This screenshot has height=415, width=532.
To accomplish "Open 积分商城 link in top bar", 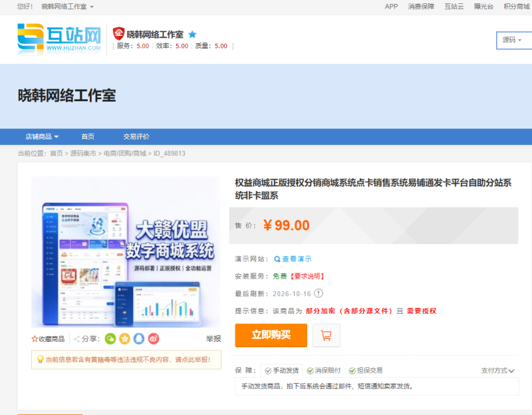I will pyautogui.click(x=517, y=7).
